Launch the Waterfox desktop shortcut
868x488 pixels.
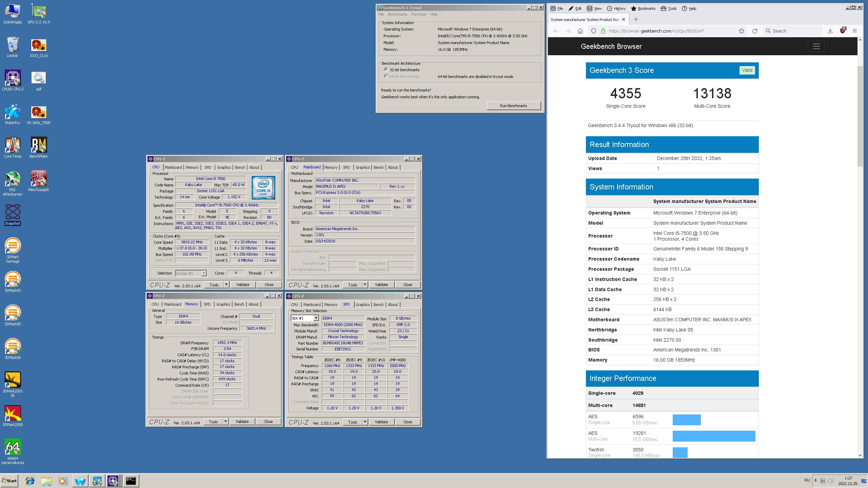coord(13,114)
